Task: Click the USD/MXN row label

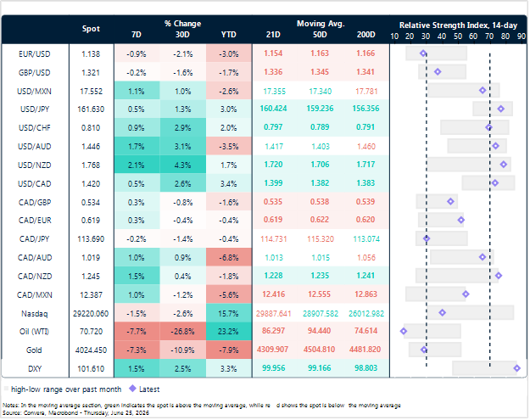Action: pos(35,92)
